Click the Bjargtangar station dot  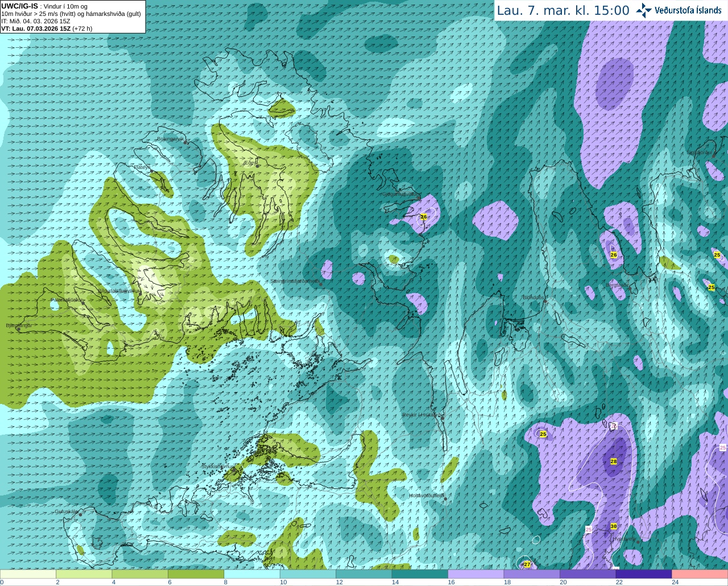pyautogui.click(x=19, y=329)
